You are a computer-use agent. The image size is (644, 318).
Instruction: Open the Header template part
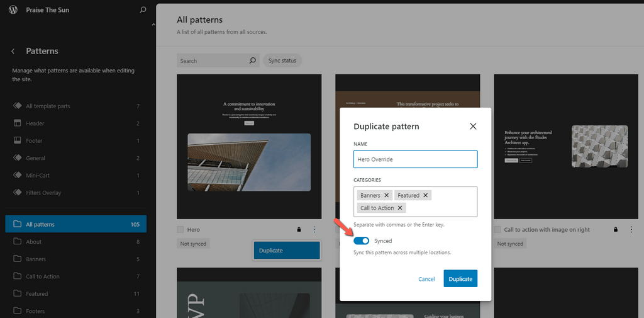point(35,123)
